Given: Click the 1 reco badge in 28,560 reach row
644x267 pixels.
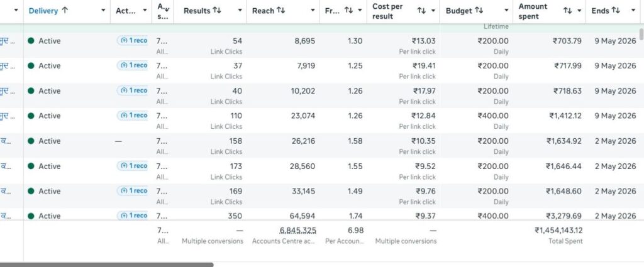Looking at the screenshot, I should [x=132, y=166].
